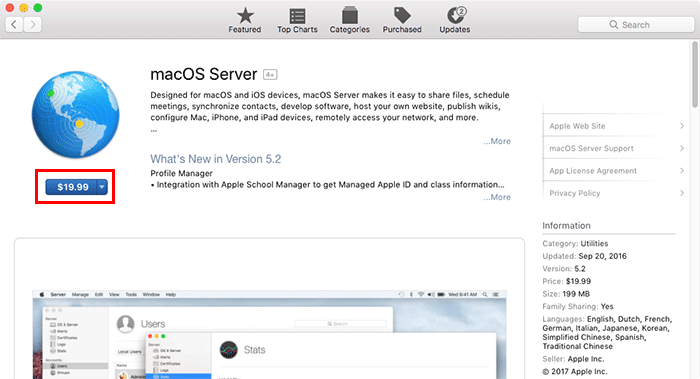
Task: Click Price: $19.99 info row
Action: [x=567, y=281]
